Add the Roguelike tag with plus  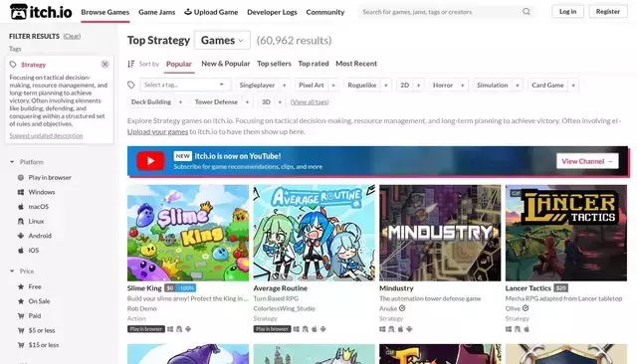(x=386, y=86)
